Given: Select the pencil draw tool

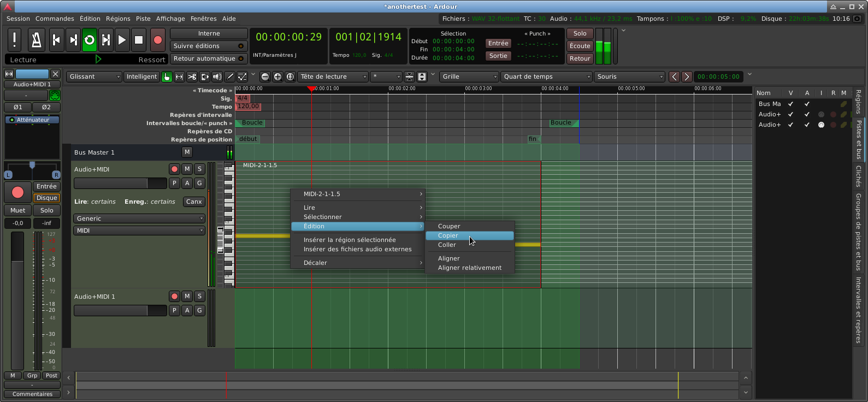Looking at the screenshot, I should click(230, 77).
